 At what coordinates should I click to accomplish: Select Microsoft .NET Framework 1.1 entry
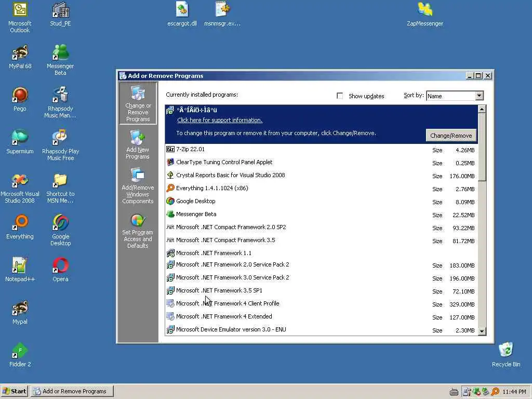[321, 253]
